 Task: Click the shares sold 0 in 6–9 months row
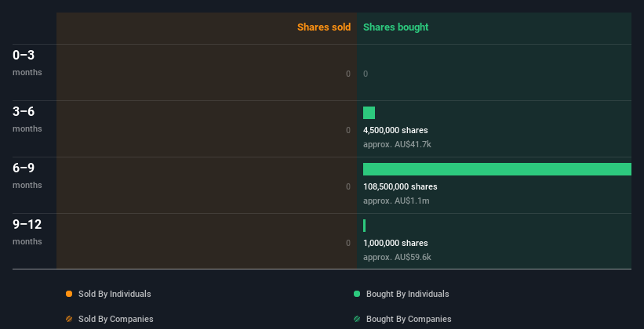(x=348, y=186)
